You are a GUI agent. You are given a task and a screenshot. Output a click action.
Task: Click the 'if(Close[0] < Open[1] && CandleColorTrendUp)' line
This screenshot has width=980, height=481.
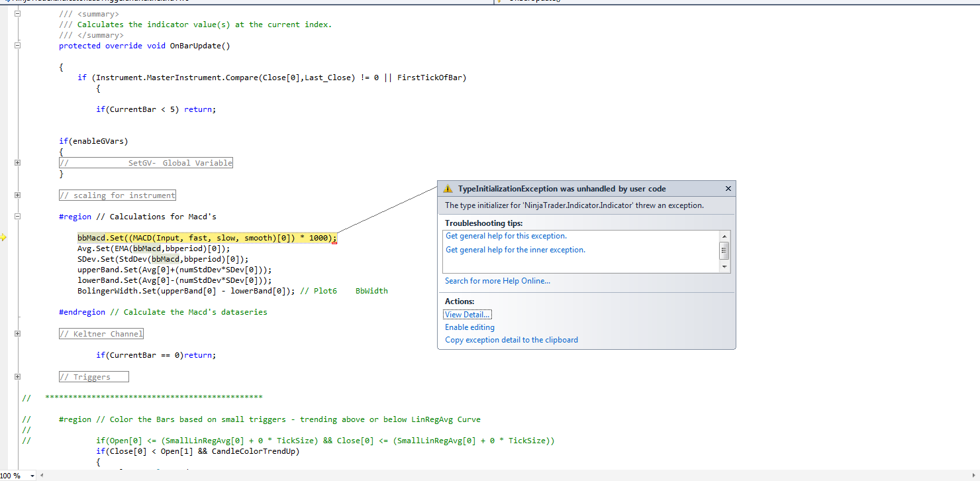(198, 451)
